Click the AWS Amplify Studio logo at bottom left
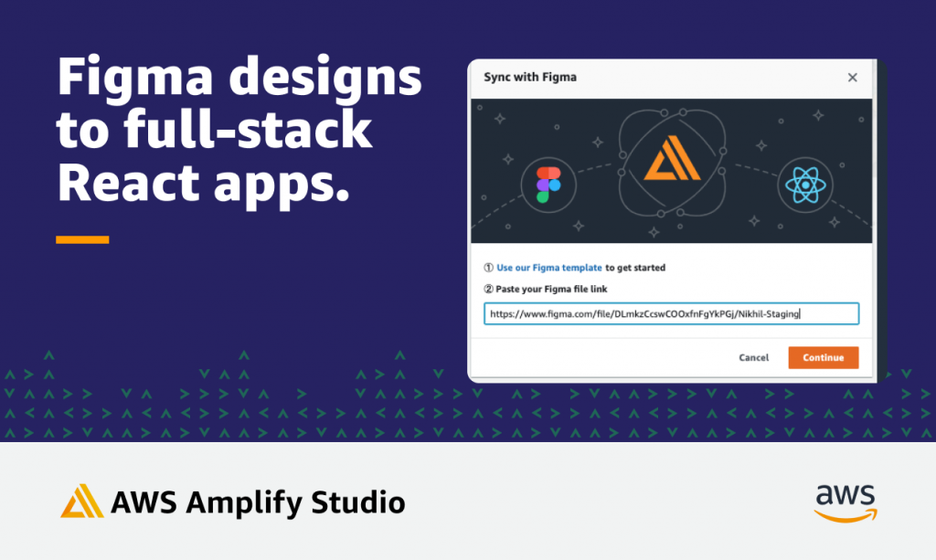This screenshot has width=936, height=560. pyautogui.click(x=233, y=501)
